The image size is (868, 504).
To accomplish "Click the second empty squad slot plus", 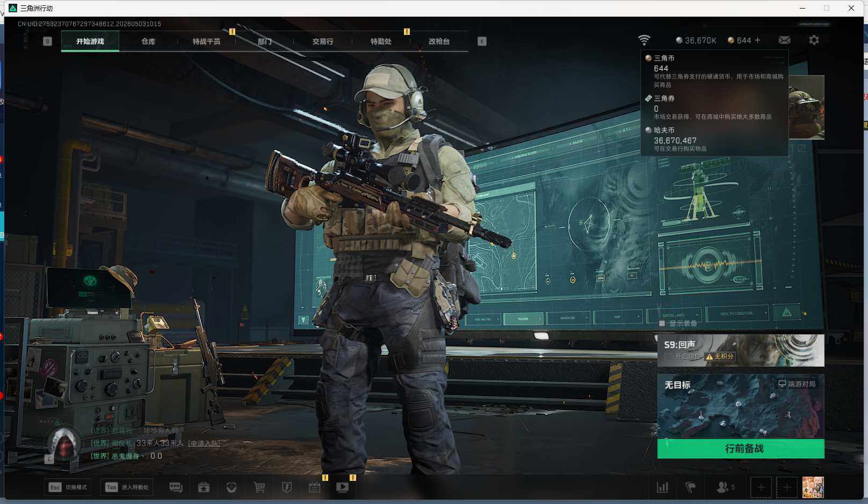I will pyautogui.click(x=787, y=487).
